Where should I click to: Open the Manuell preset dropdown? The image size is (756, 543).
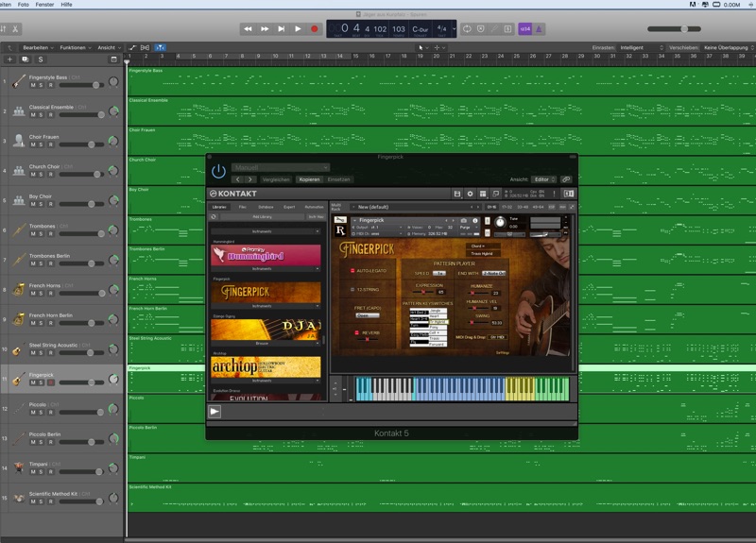point(281,167)
